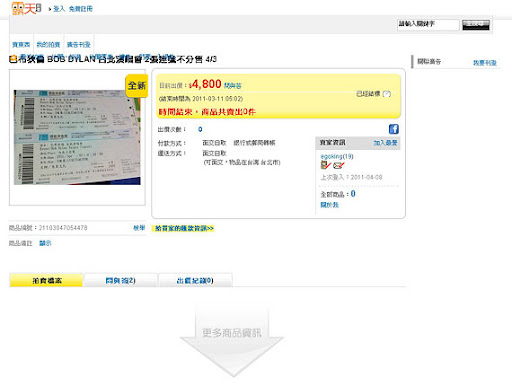Open 我要刊登 link in the ads sidebar
512x386 pixels.
485,63
